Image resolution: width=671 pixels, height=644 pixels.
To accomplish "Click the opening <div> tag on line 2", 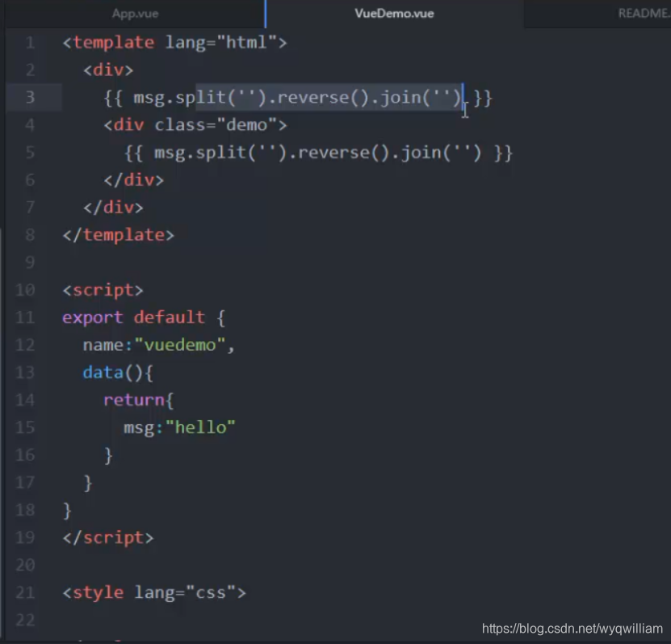I will click(x=108, y=69).
